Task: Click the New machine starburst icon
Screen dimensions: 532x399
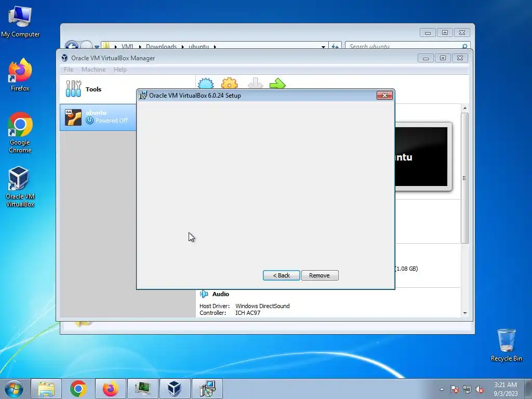Action: (x=206, y=83)
